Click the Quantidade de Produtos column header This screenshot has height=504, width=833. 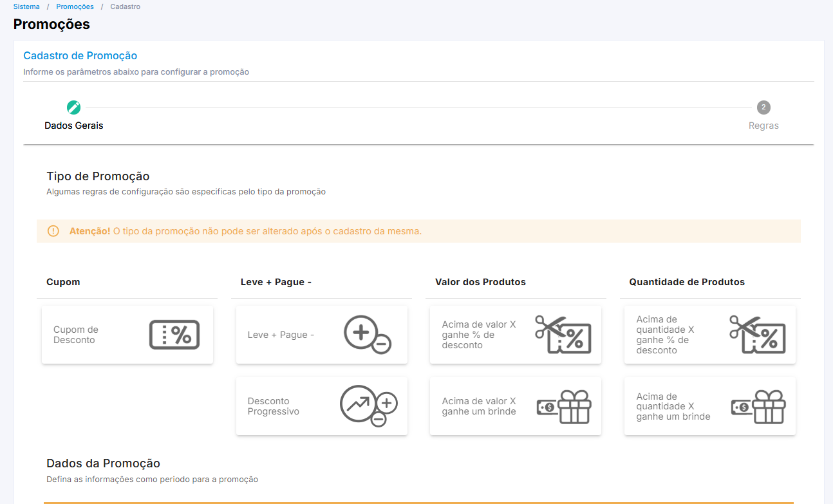(x=687, y=282)
